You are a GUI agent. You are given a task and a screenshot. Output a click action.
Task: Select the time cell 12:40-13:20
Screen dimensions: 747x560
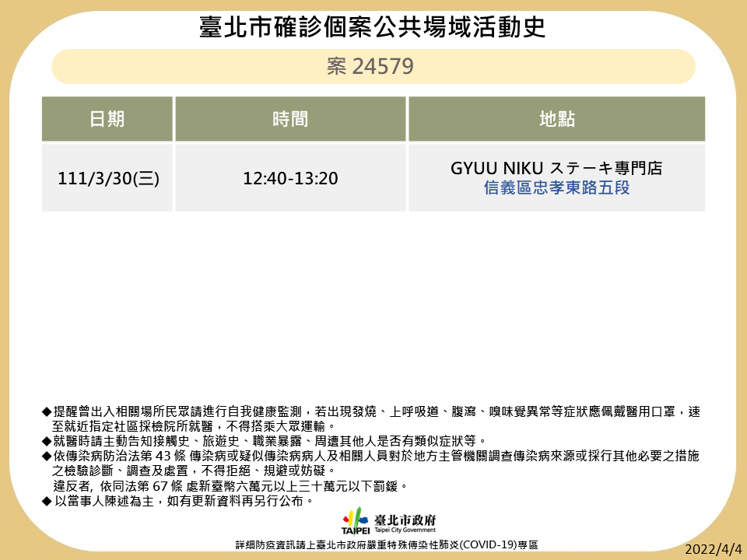290,179
